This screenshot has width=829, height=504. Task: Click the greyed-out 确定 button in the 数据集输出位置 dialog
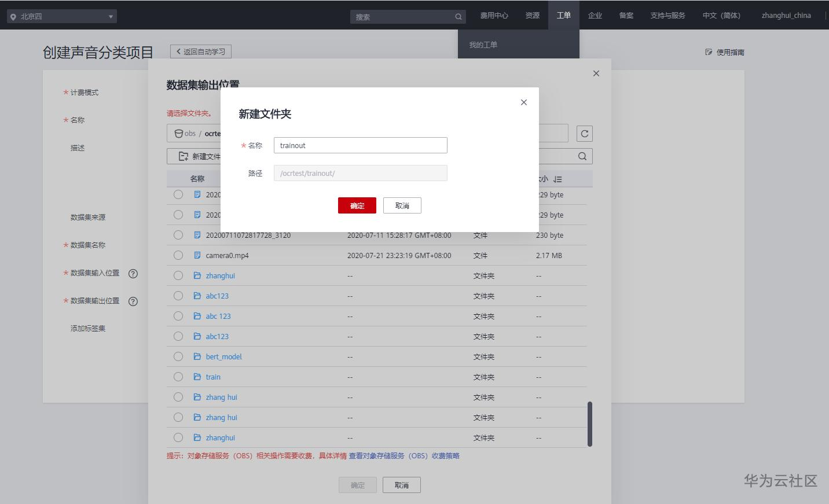358,485
